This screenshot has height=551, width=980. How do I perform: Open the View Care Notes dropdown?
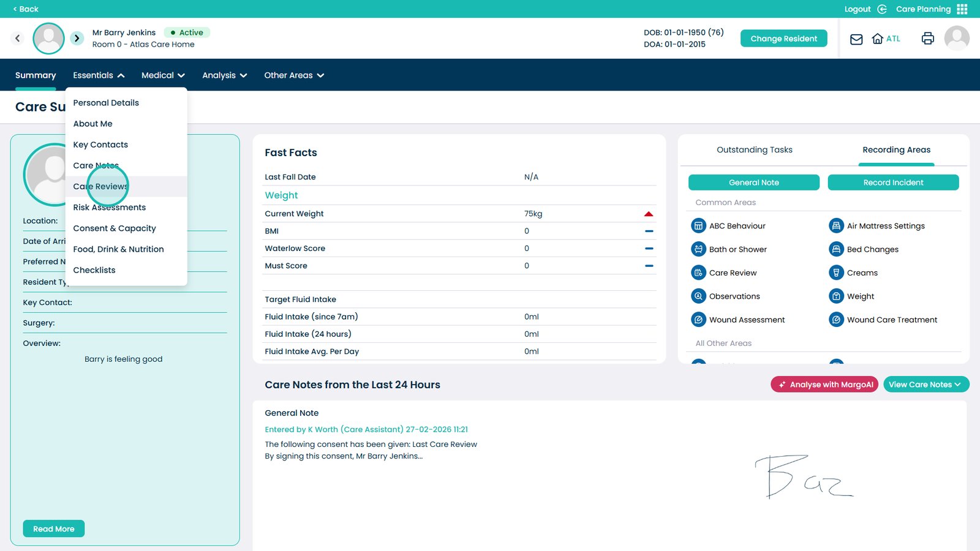click(x=925, y=384)
